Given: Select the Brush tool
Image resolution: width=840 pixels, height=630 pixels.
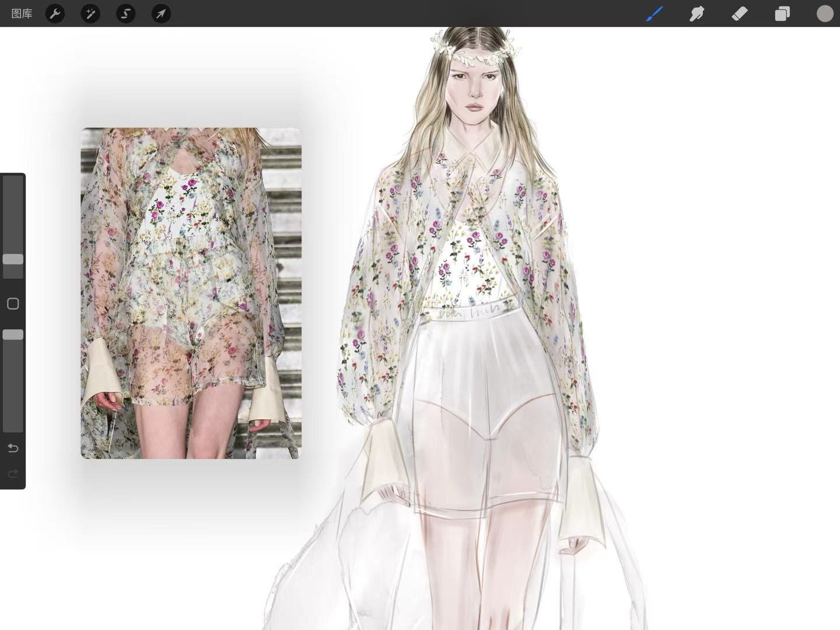Looking at the screenshot, I should pos(654,13).
